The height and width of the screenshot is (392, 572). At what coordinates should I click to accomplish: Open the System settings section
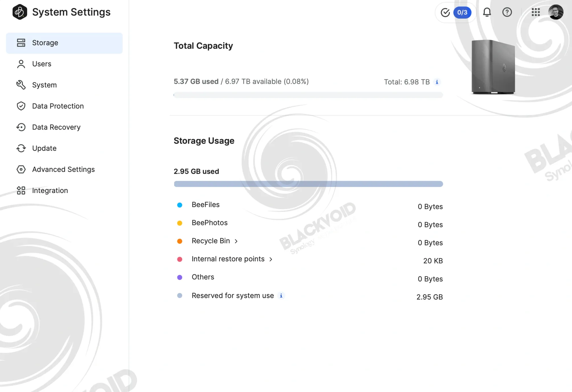pos(64,85)
